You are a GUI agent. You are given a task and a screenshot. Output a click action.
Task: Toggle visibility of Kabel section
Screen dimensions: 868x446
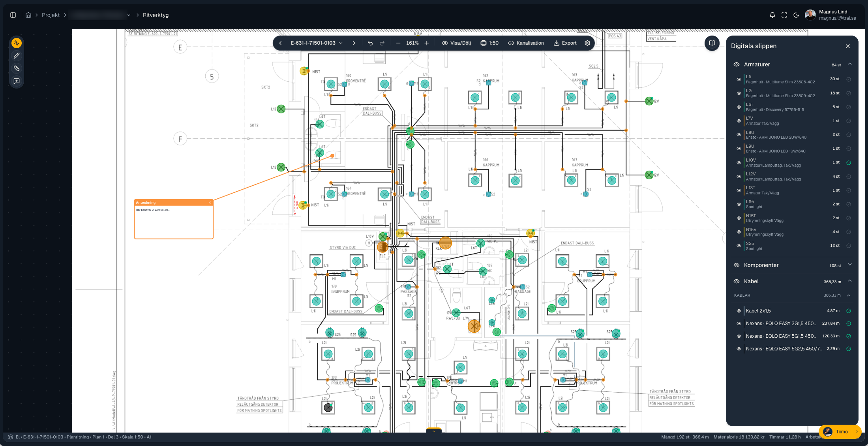point(737,281)
